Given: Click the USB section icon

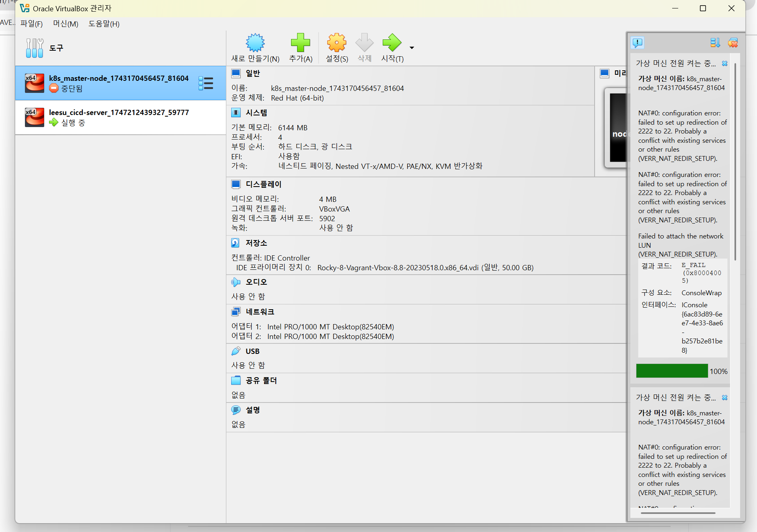Looking at the screenshot, I should click(x=236, y=351).
